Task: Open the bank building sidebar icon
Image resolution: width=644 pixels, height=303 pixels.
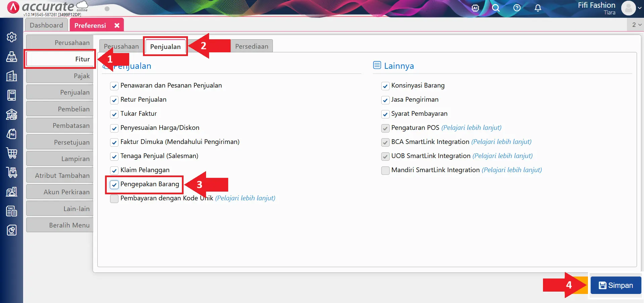Action: pos(12,115)
